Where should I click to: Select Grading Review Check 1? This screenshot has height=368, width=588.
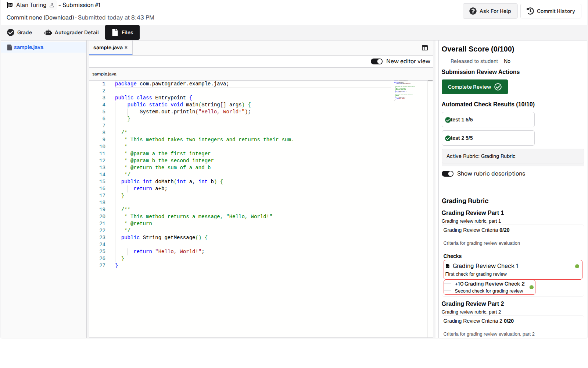click(x=513, y=270)
